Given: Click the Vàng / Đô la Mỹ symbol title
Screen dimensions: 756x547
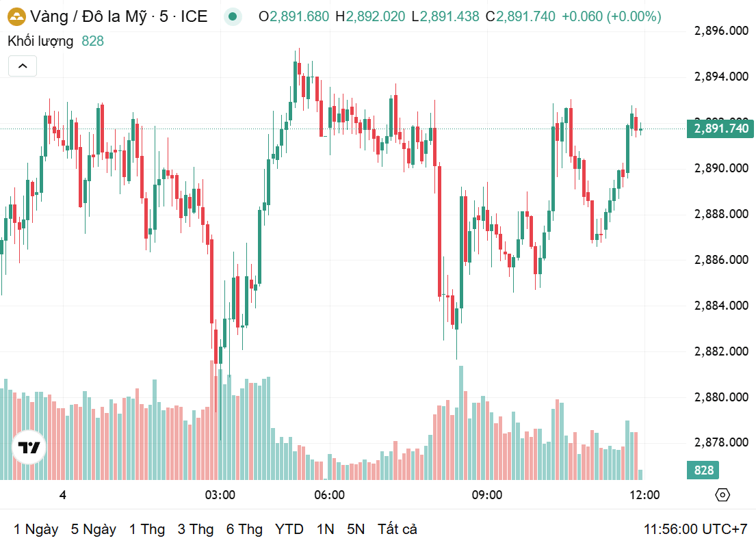Looking at the screenshot, I should point(118,17).
